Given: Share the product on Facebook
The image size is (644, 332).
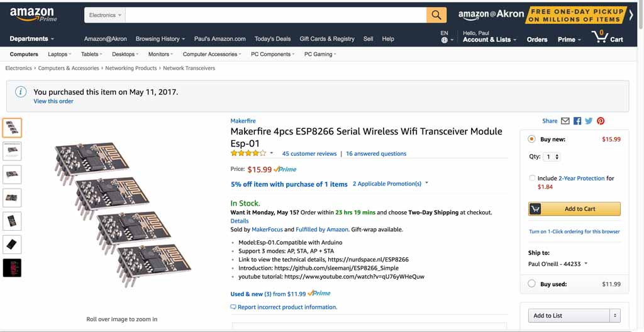Looking at the screenshot, I should pyautogui.click(x=577, y=121).
